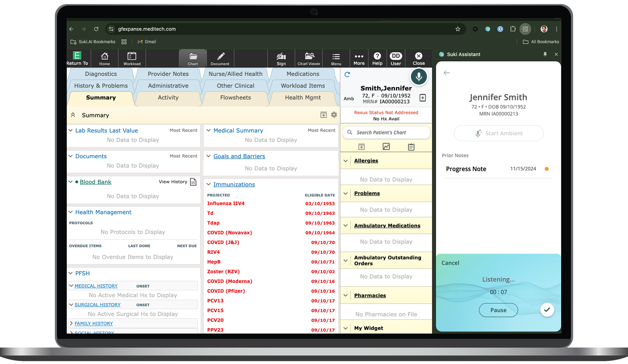Open the History & Problems tab
The image size is (628, 364).
point(101,86)
